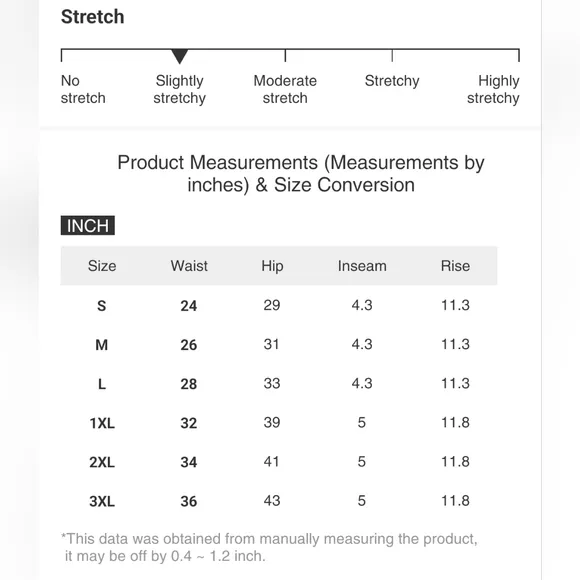
Task: Click the Moderate stretch label
Action: click(285, 90)
